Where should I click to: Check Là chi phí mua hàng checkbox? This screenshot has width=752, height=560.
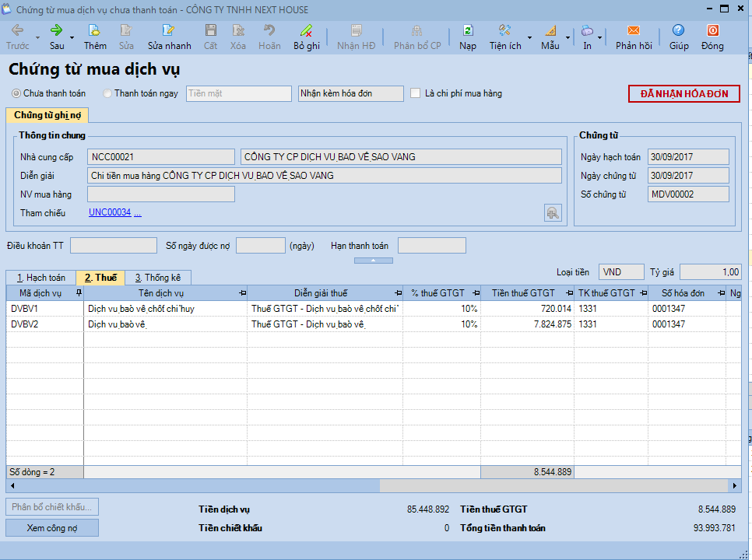point(416,93)
